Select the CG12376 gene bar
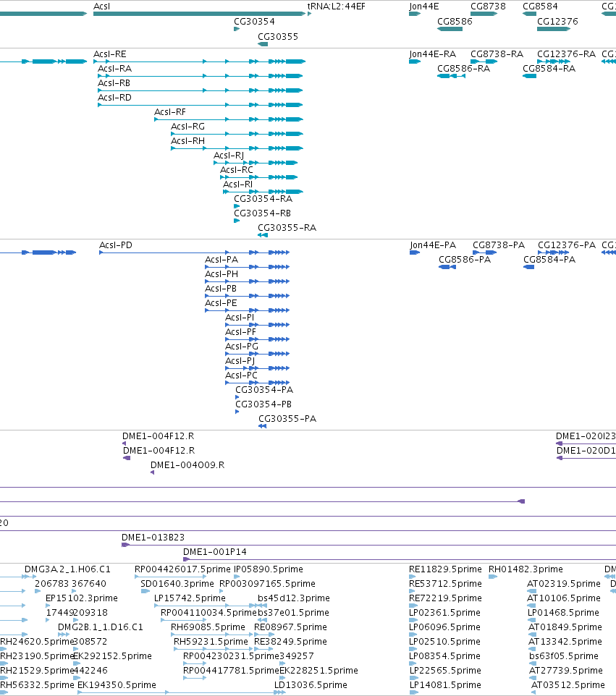The width and height of the screenshot is (616, 696). (x=553, y=29)
